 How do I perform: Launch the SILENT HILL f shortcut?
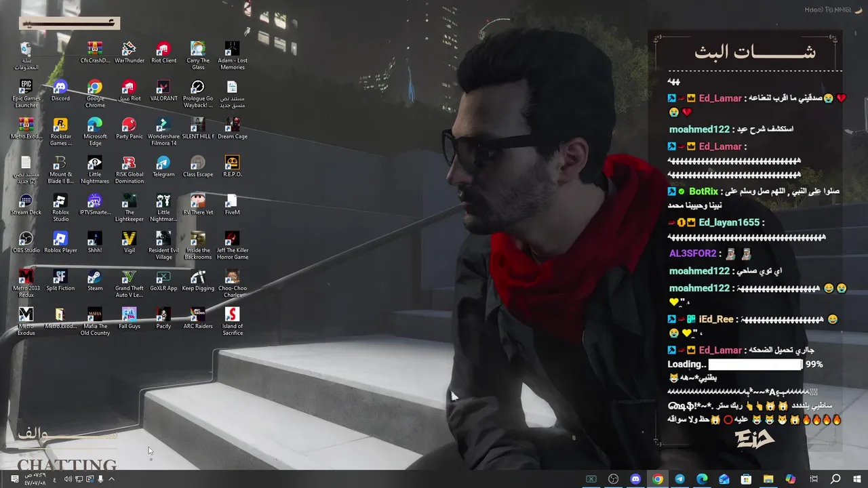coord(198,128)
